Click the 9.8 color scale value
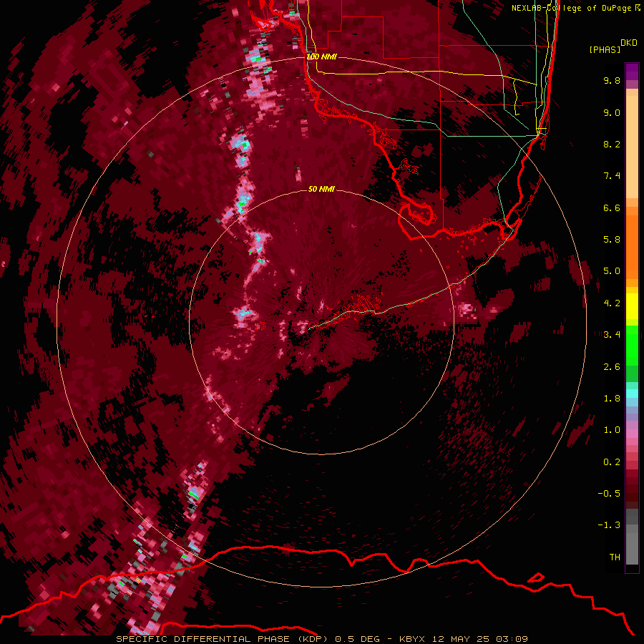Viewport: 644px width, 644px height. click(612, 80)
